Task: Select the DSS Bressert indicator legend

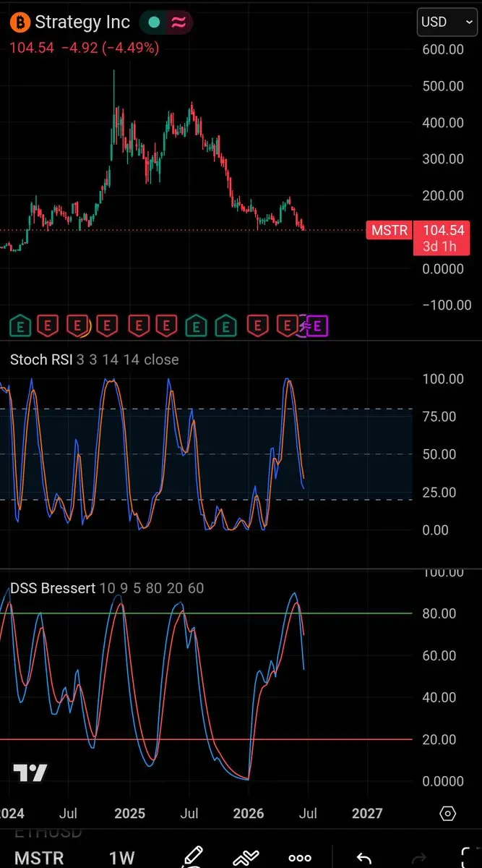Action: pos(107,588)
